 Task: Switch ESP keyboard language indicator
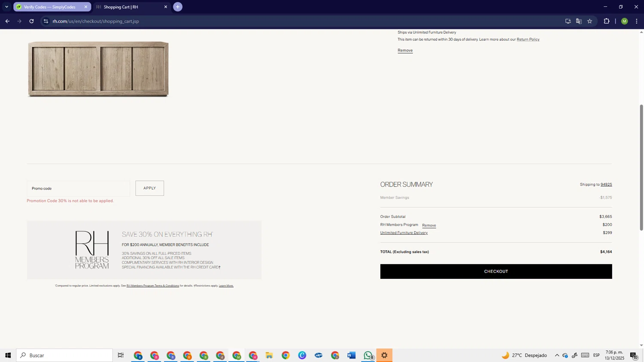click(x=596, y=355)
